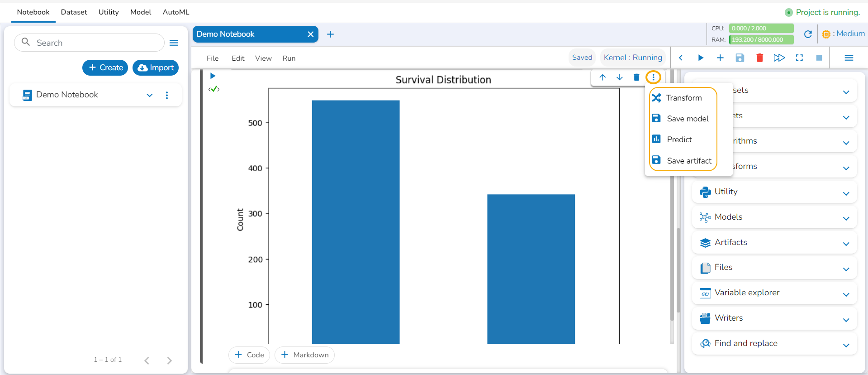Add a Markdown cell below
The image size is (868, 375).
coord(304,355)
